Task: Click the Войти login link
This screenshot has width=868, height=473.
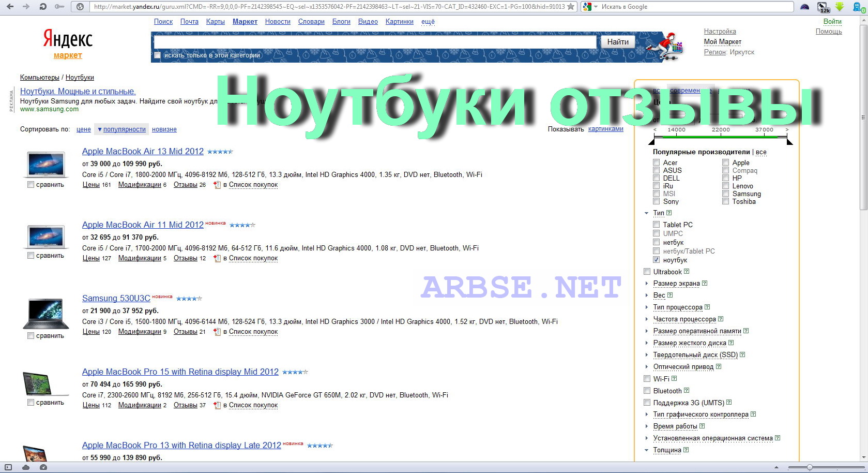Action: tap(832, 22)
